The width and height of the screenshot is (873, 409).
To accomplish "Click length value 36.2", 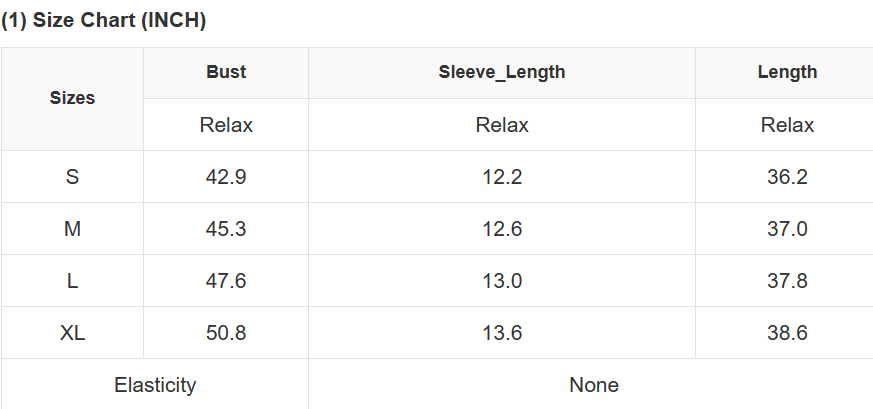I will coord(787,177).
